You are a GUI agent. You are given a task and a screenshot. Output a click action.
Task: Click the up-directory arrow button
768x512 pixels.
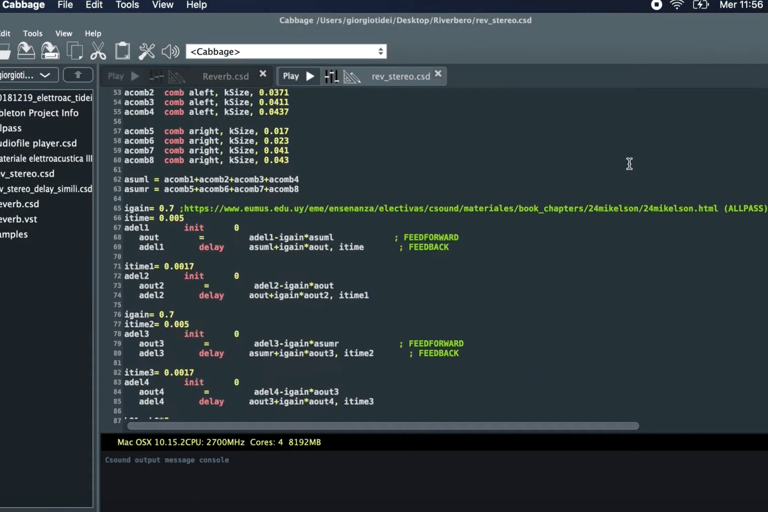[78, 75]
